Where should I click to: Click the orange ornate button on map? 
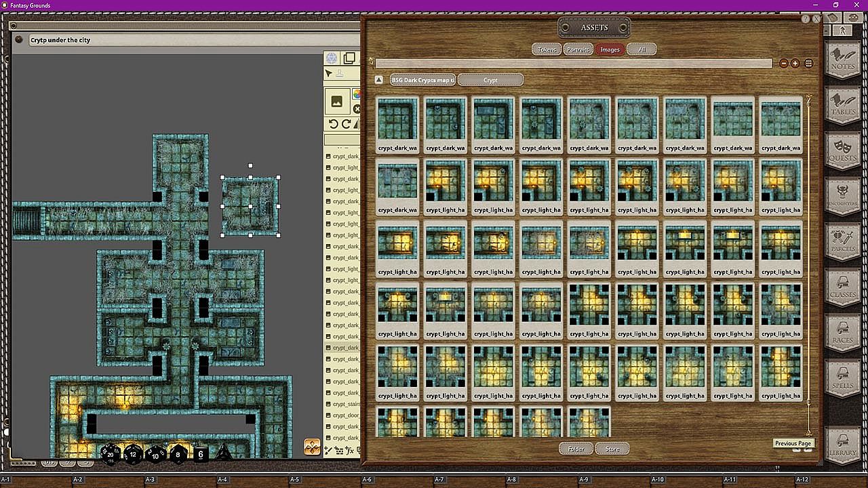point(312,447)
